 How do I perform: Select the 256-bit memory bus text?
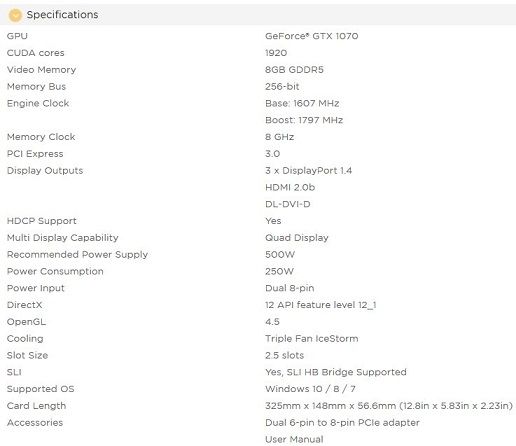click(282, 86)
